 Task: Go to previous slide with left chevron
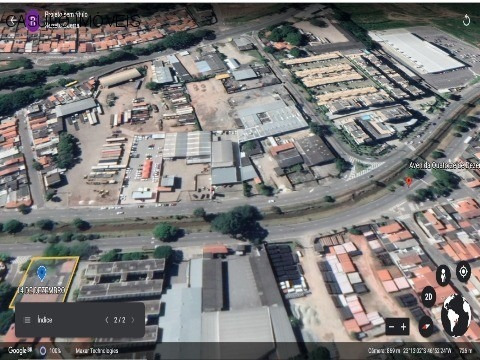107,320
